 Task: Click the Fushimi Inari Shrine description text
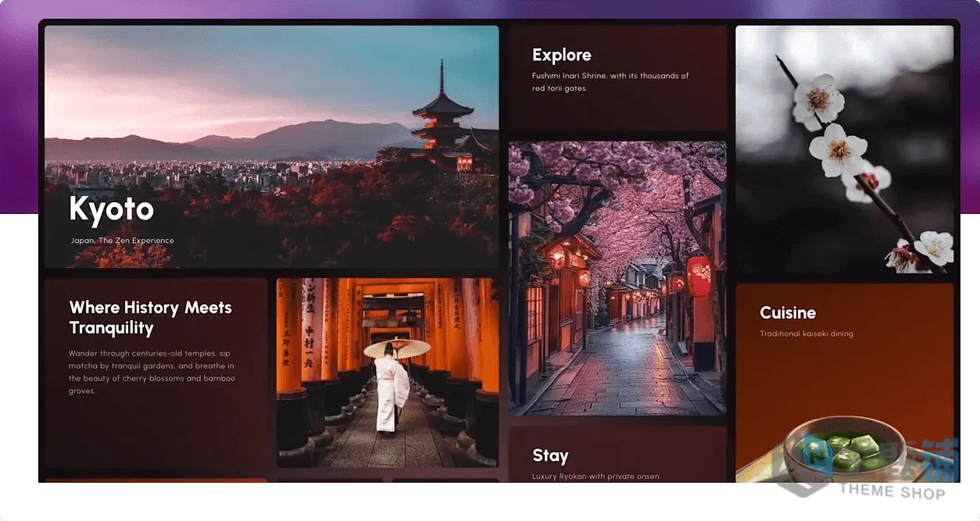tap(610, 82)
